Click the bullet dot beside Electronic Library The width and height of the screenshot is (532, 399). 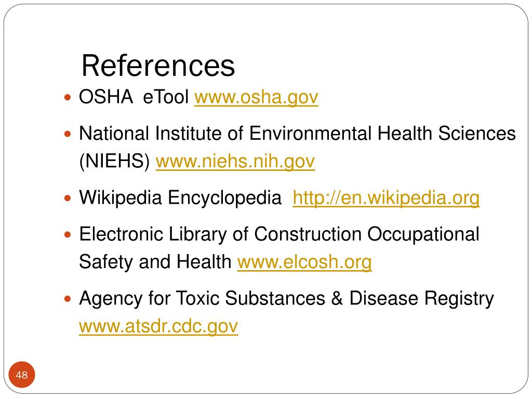[68, 235]
